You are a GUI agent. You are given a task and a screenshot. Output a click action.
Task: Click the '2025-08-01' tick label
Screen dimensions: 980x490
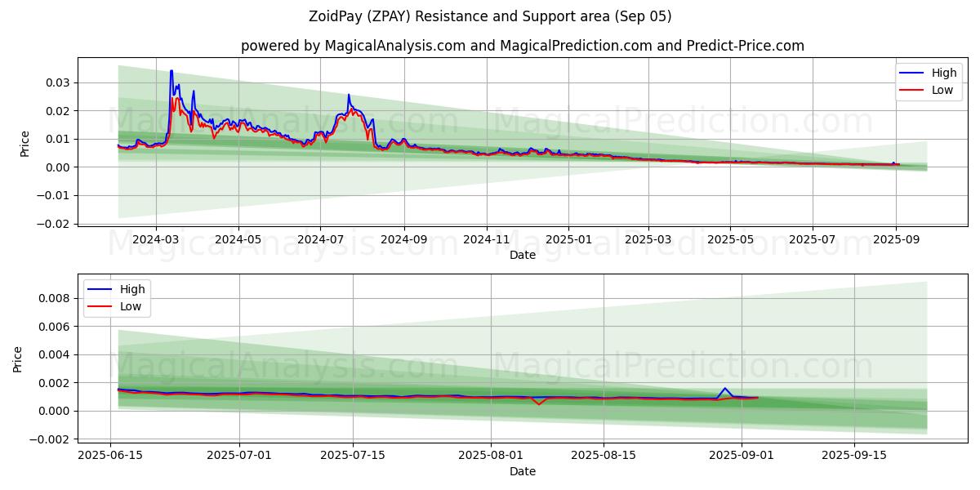click(x=491, y=457)
